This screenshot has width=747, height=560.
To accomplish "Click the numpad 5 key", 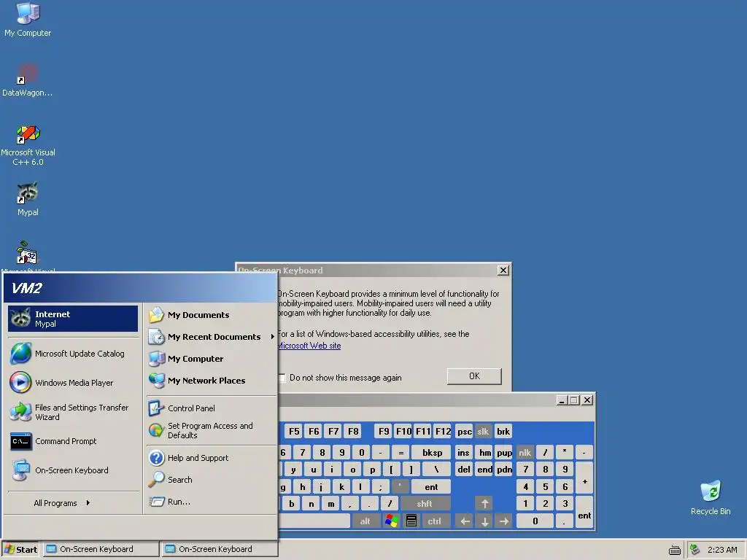I will coord(545,486).
